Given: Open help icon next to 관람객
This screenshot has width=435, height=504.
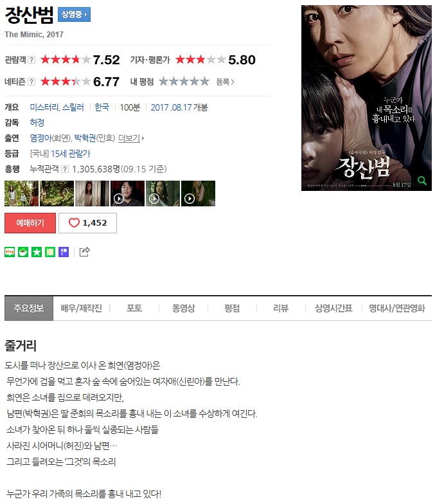Looking at the screenshot, I should [31, 60].
